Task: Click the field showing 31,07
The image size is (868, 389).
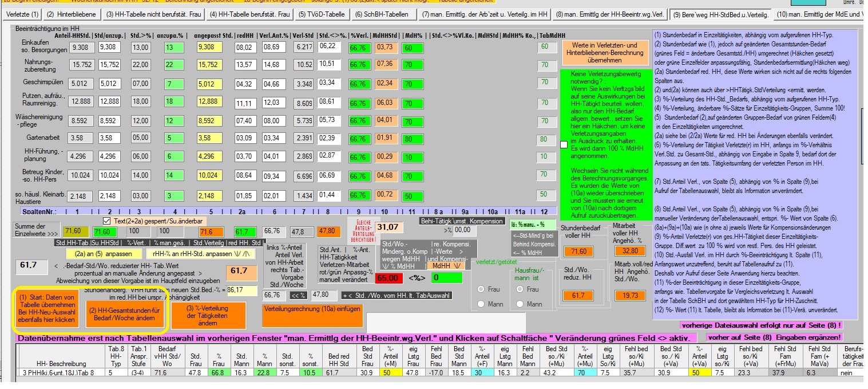Action: click(389, 227)
